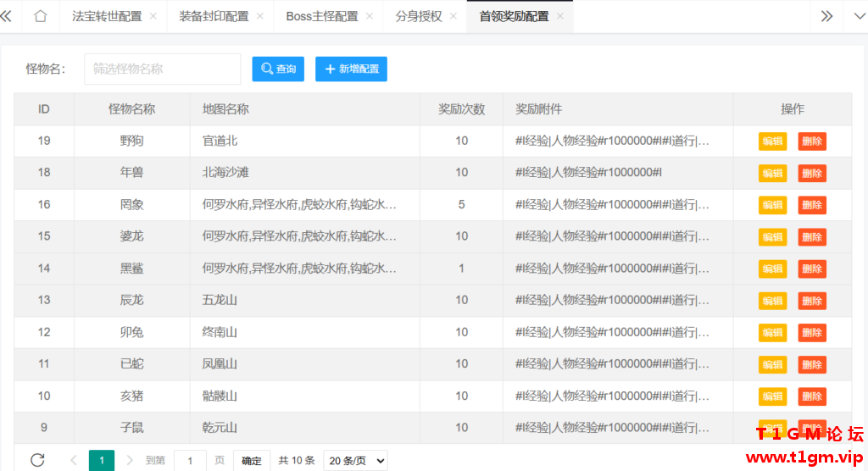Viewport: 868px width, 471px height.
Task: Go to next page arrow
Action: 129,460
